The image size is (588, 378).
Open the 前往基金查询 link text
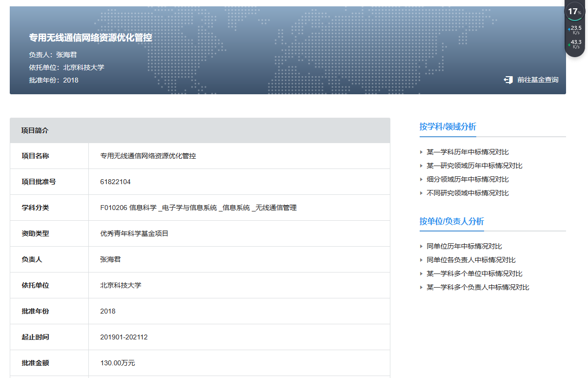point(538,80)
